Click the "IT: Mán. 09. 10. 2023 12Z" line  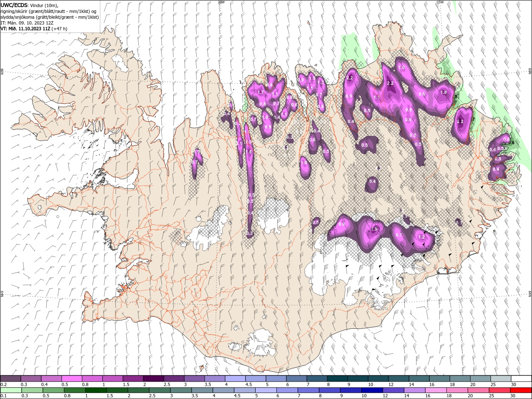(26, 23)
